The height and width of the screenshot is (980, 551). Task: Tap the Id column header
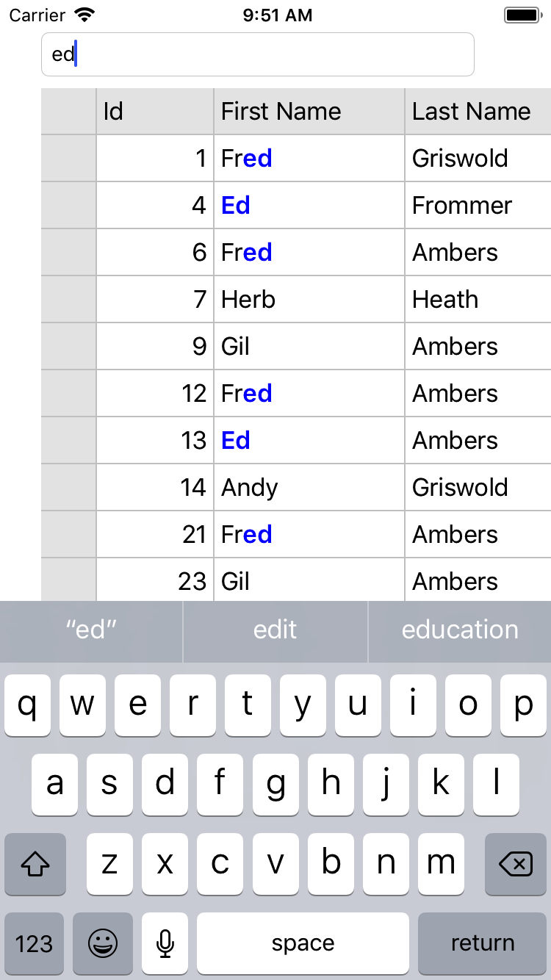pos(154,112)
